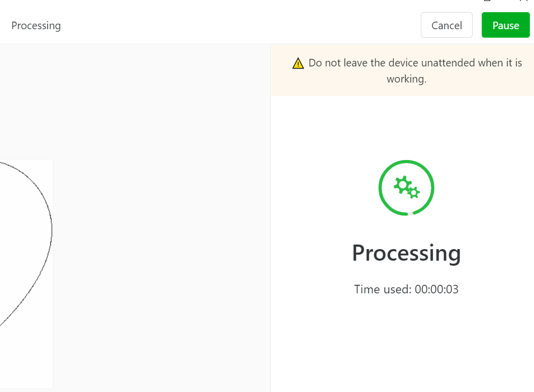Click the divider between preview and status
This screenshot has width=534, height=392.
coord(271,218)
